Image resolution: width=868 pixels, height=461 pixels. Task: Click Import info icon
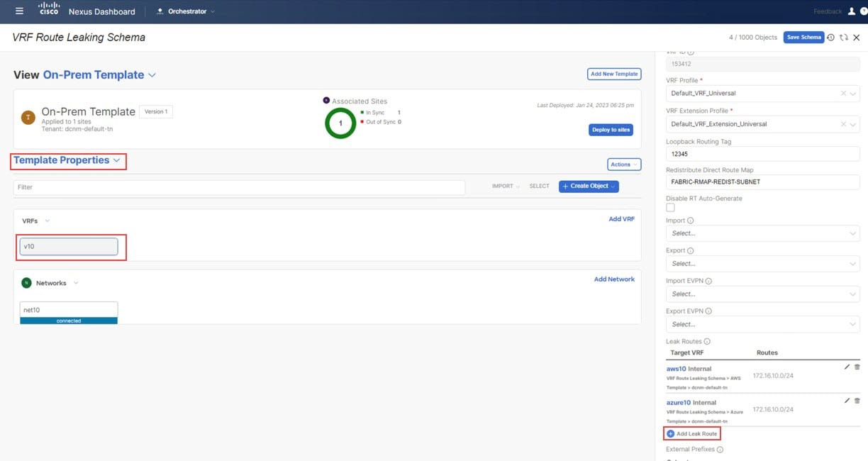pyautogui.click(x=691, y=221)
